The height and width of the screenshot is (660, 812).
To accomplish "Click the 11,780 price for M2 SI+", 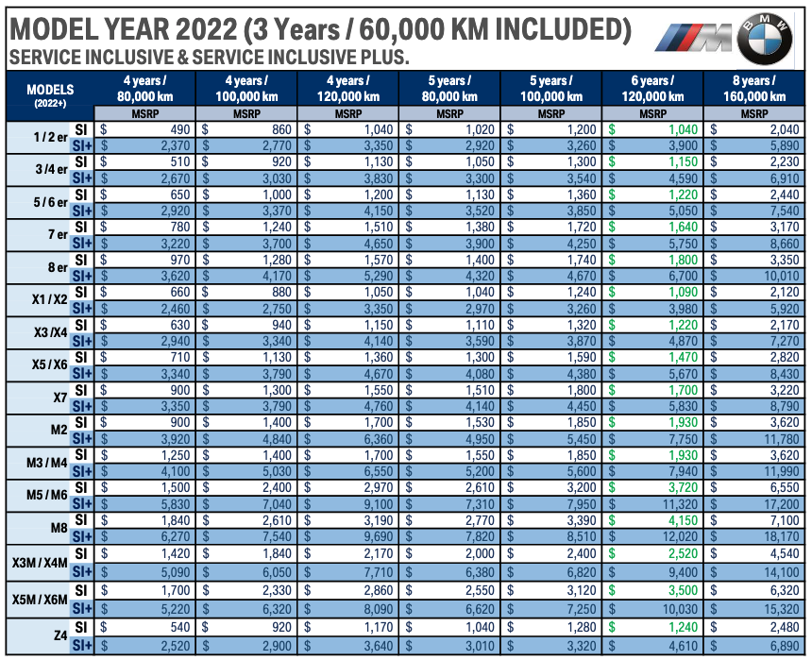I will 783,439.
